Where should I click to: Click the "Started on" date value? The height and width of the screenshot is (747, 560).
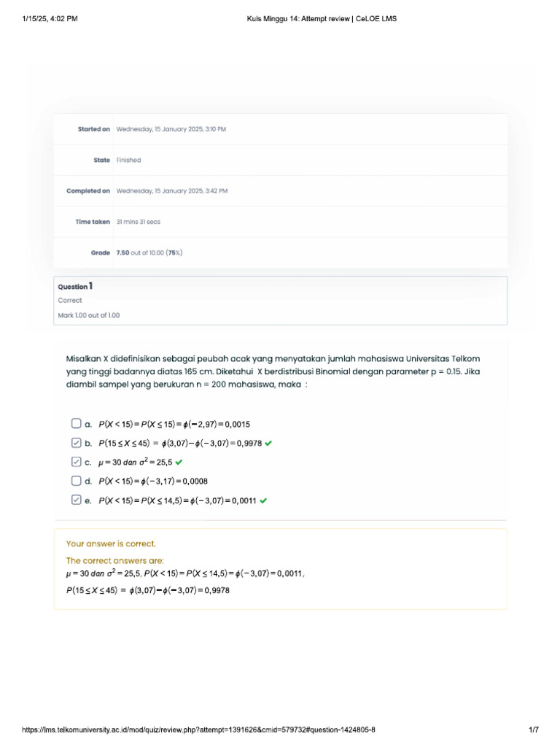[171, 129]
